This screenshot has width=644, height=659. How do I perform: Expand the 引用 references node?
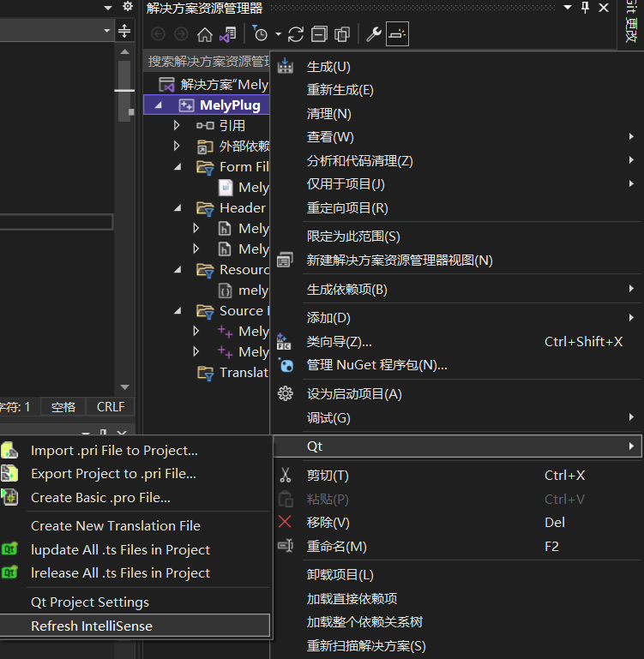pyautogui.click(x=177, y=125)
